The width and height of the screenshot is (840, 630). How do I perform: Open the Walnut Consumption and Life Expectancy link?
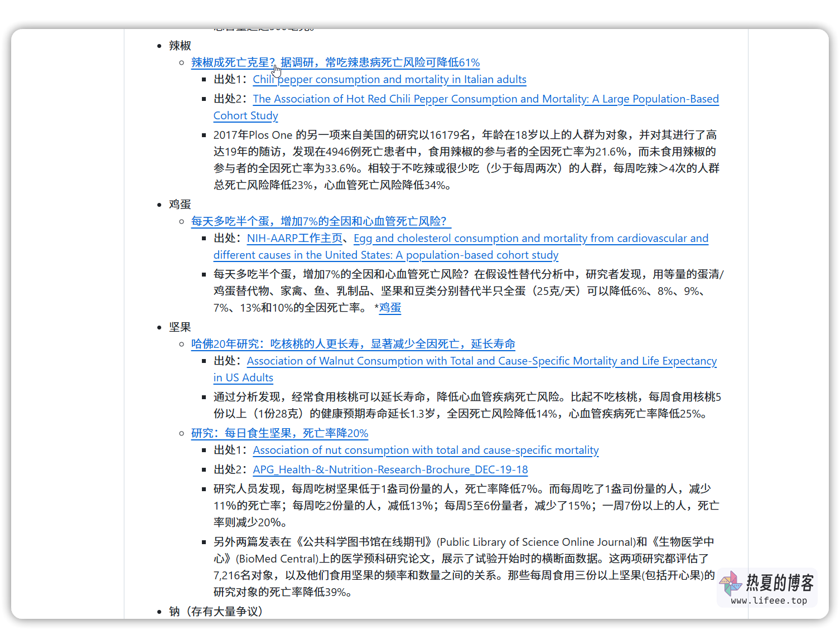(481, 361)
